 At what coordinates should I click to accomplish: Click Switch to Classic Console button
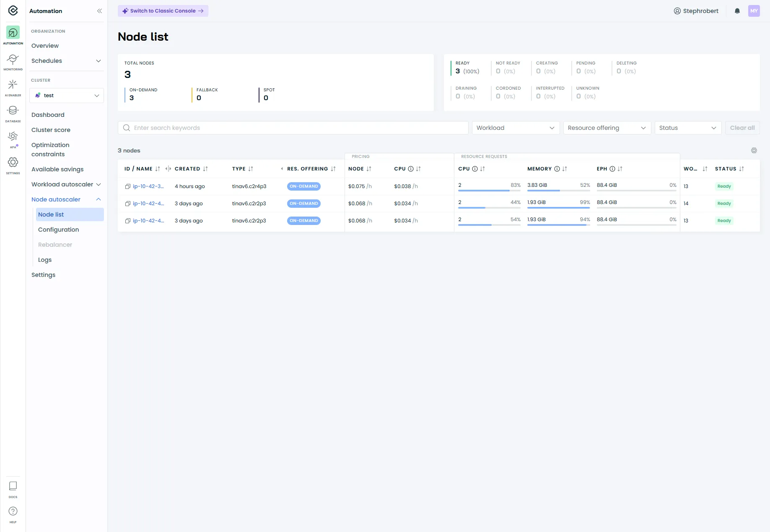163,10
